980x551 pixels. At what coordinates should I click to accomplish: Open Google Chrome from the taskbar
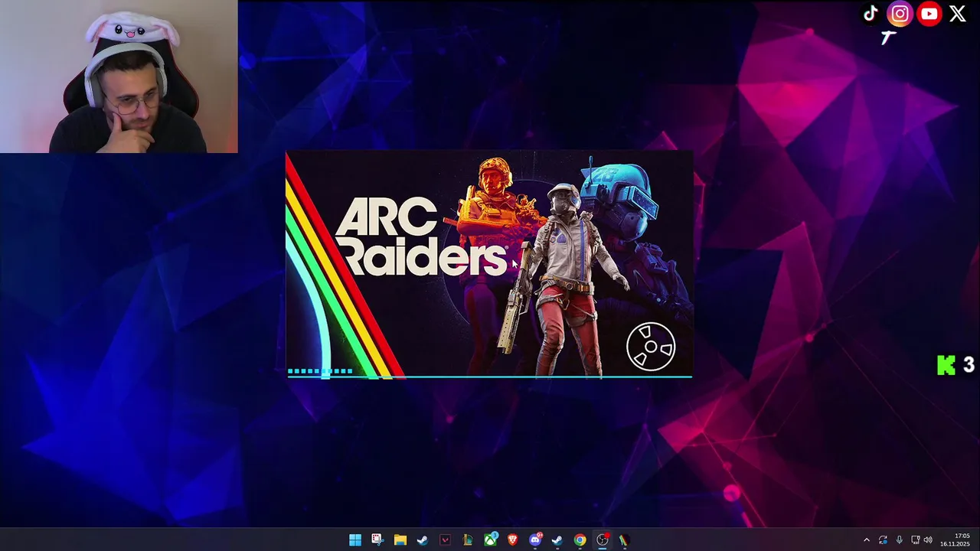coord(580,540)
